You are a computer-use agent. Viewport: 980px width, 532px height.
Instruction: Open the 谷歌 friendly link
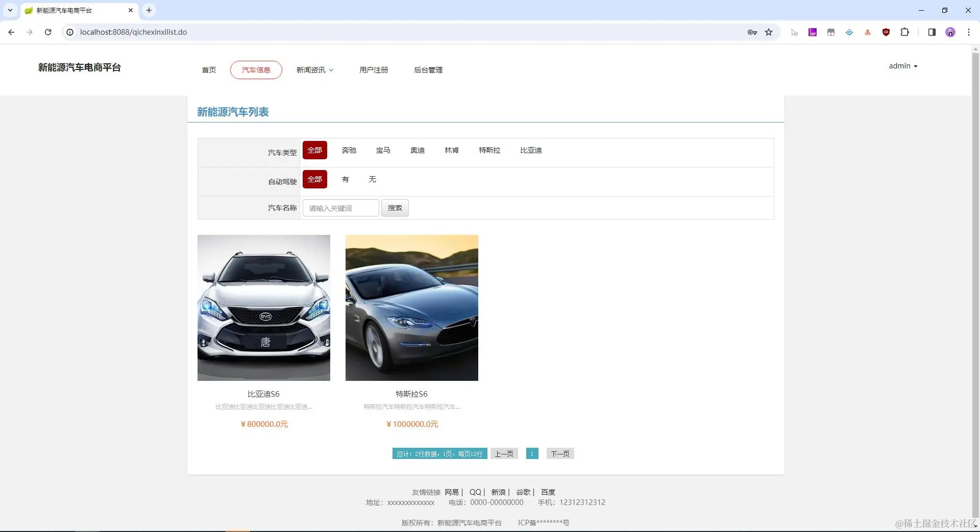(x=523, y=492)
